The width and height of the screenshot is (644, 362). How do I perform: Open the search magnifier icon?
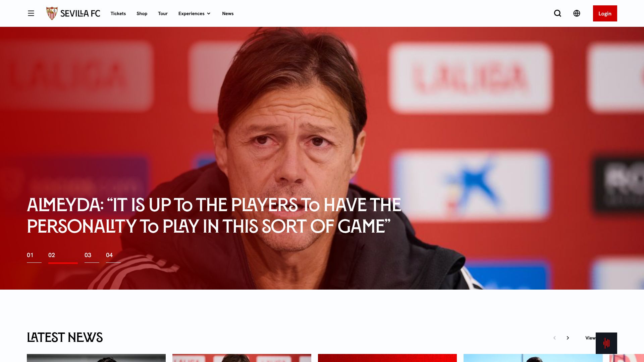click(557, 13)
